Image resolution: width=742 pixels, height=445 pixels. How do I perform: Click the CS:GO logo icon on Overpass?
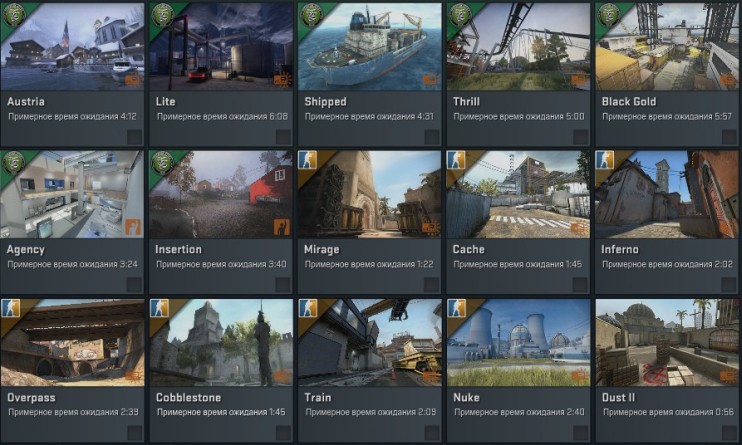coord(10,308)
